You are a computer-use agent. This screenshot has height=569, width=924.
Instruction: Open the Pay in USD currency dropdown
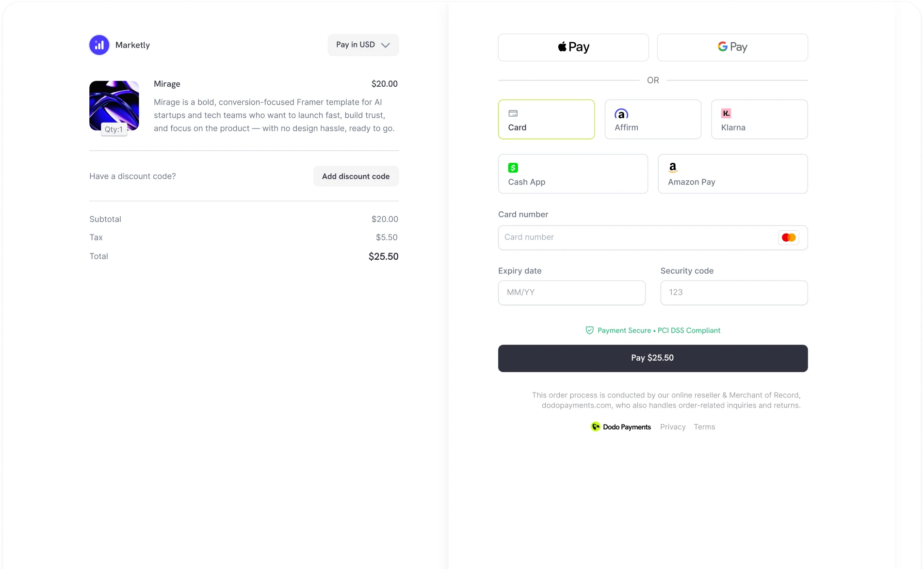point(363,45)
